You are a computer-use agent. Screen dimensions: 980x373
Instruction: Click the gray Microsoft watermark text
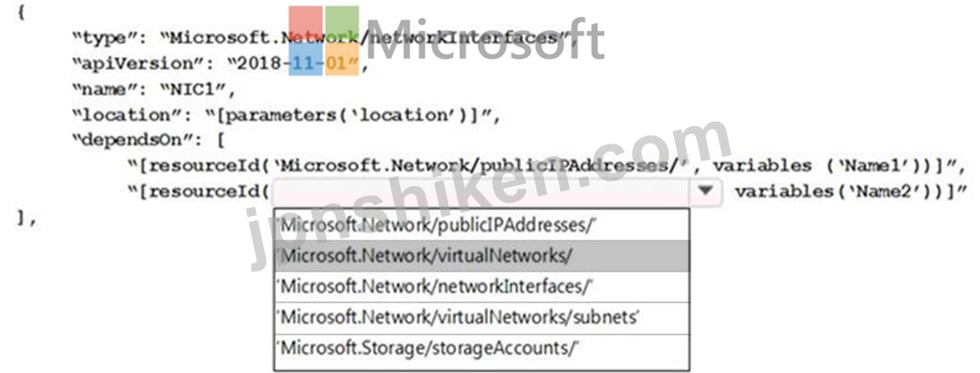coord(485,41)
